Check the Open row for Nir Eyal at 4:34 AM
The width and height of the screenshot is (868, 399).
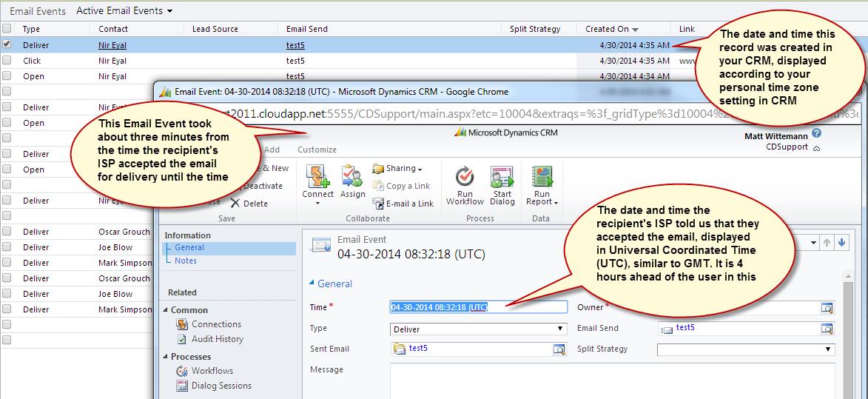pos(7,76)
